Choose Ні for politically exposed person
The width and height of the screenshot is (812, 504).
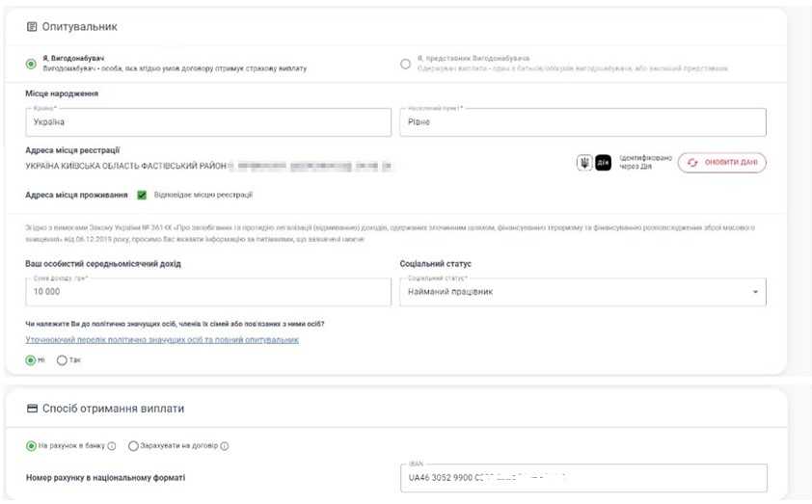tap(31, 360)
